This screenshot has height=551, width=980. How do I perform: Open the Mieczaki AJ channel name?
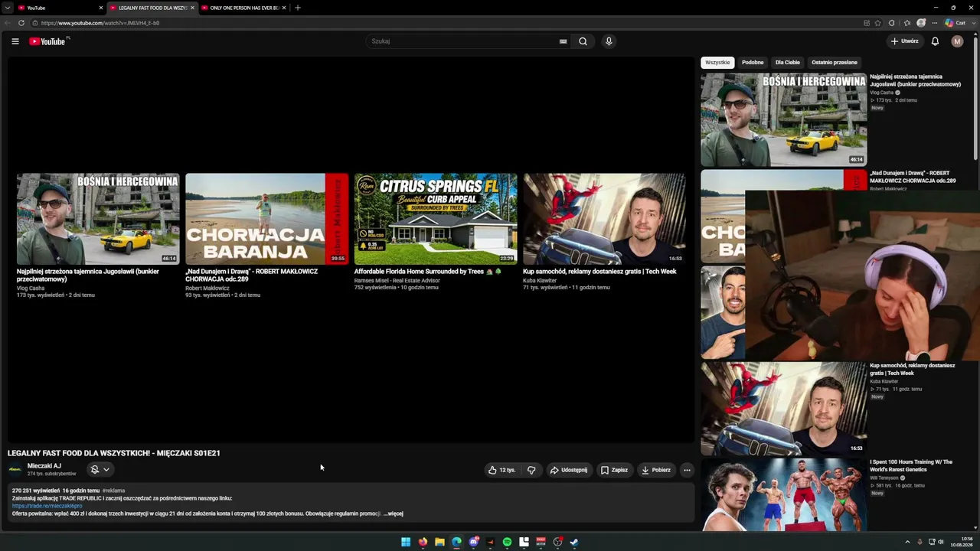pyautogui.click(x=44, y=466)
